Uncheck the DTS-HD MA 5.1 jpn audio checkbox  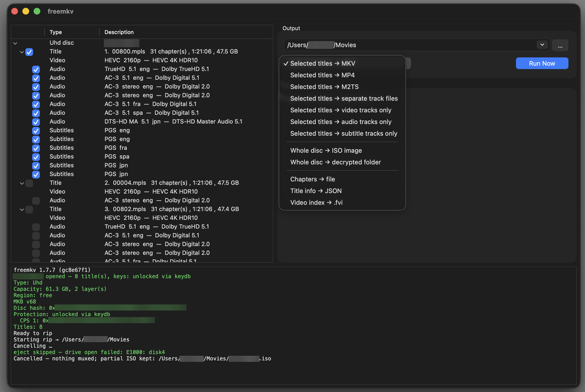tap(36, 122)
